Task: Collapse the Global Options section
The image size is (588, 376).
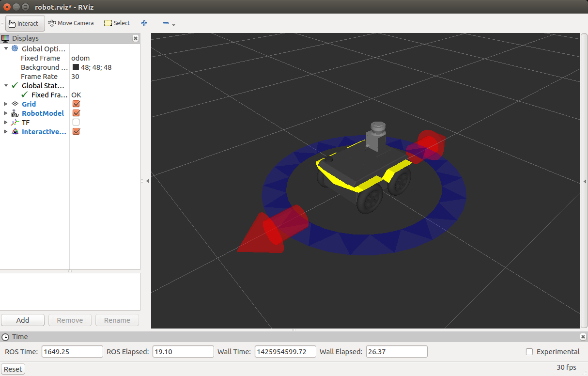Action: coord(6,49)
